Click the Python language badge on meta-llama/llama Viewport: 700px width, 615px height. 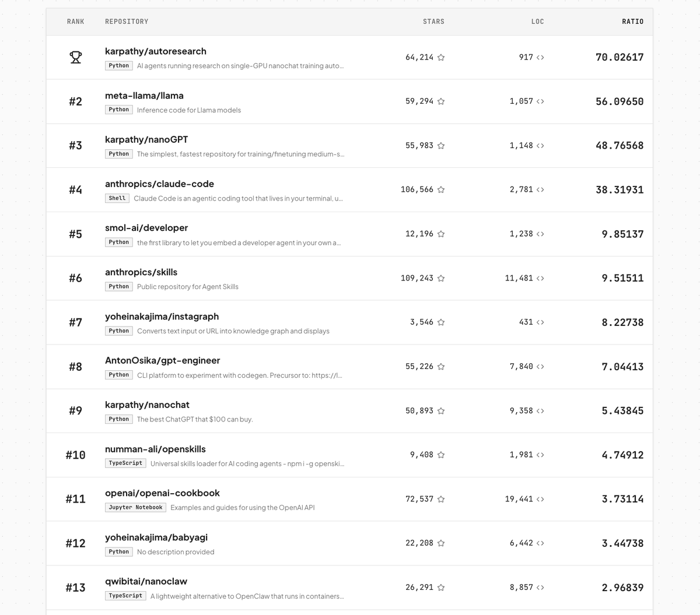click(x=118, y=109)
